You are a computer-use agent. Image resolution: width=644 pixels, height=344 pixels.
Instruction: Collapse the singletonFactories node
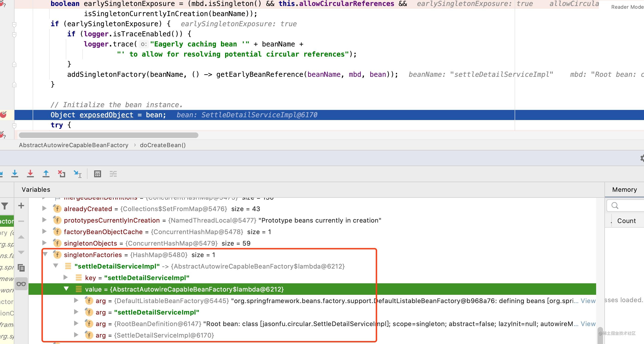[45, 254]
